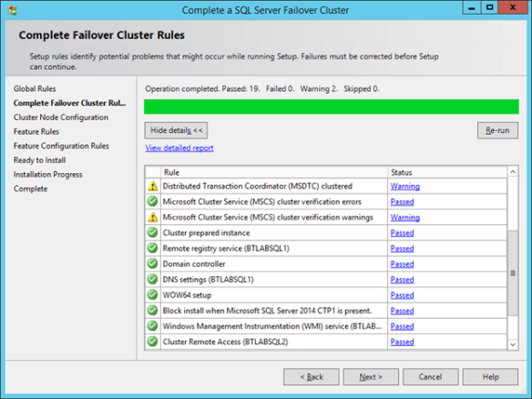Click the warning icon for MSCS verification warnings
This screenshot has height=399, width=532.
coord(153,217)
